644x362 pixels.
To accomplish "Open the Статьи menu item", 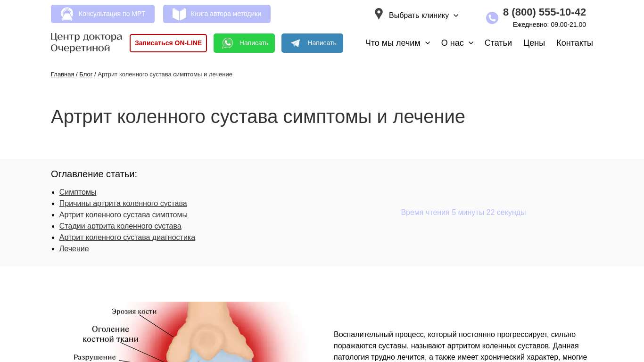I will pyautogui.click(x=498, y=43).
